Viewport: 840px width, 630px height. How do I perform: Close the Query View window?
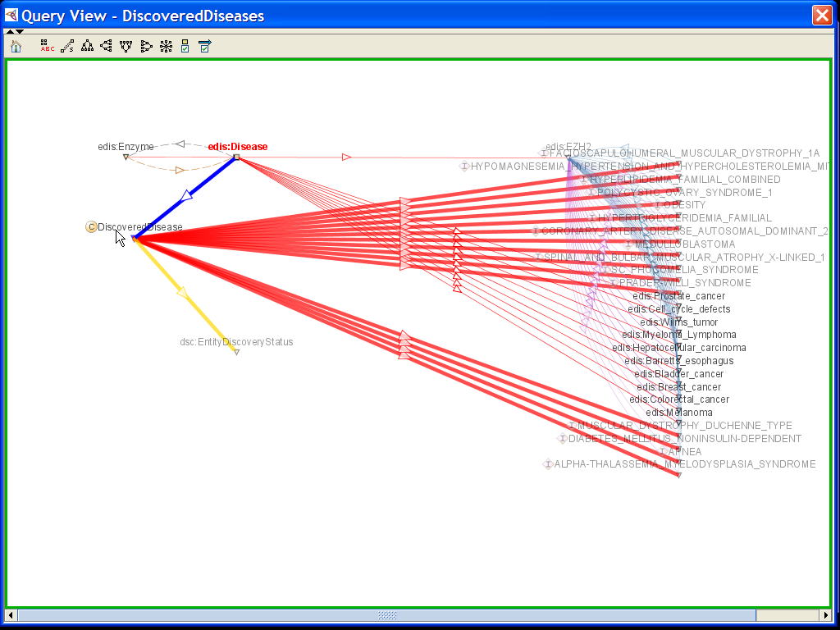pyautogui.click(x=821, y=15)
